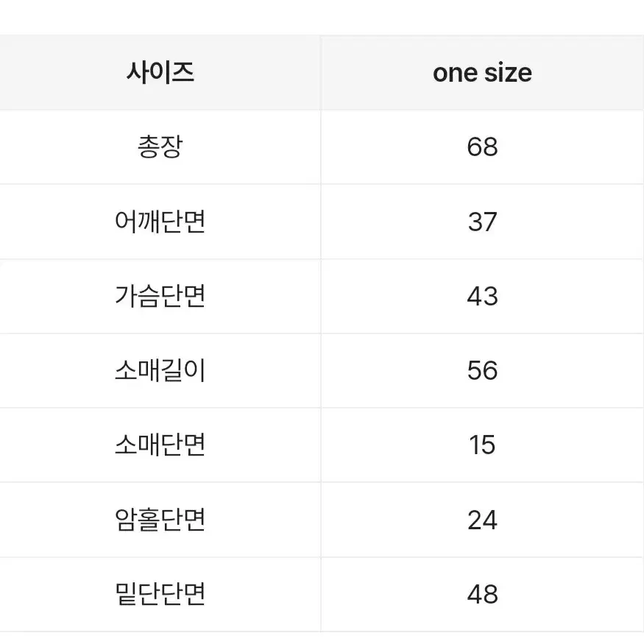Viewport: 644px width, 644px height.
Task: Click the 가슴단면 value 43
Action: coord(482,296)
